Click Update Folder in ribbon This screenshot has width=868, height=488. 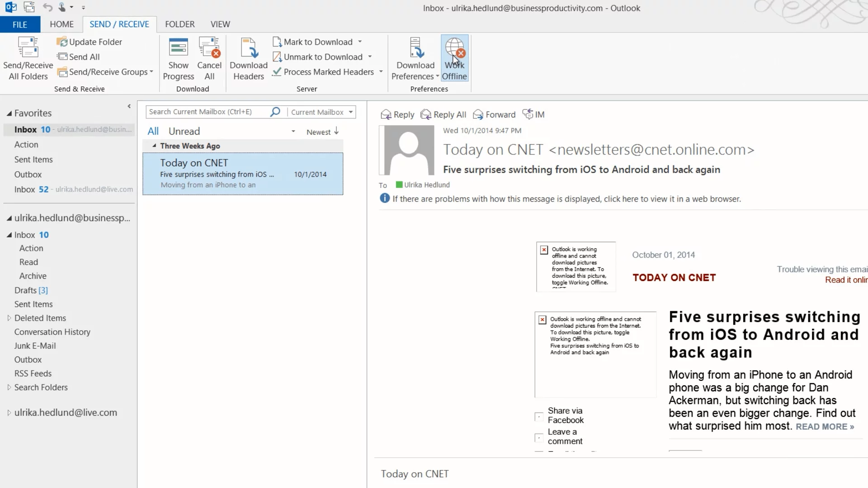[90, 42]
